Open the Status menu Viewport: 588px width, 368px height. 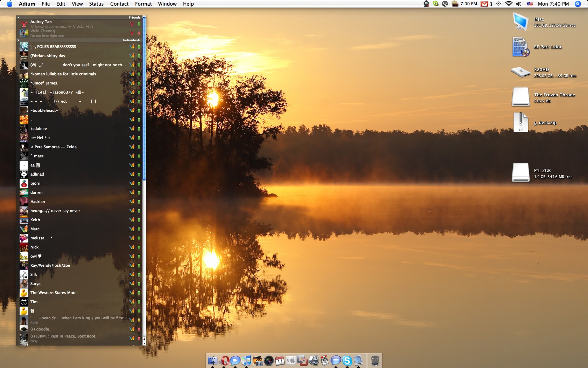[x=96, y=4]
